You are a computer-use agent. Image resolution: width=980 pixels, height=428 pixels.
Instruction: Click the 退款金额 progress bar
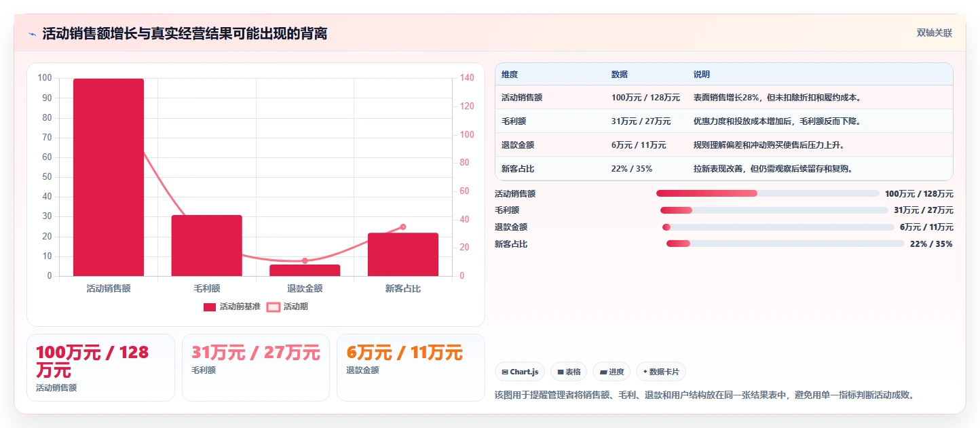778,227
